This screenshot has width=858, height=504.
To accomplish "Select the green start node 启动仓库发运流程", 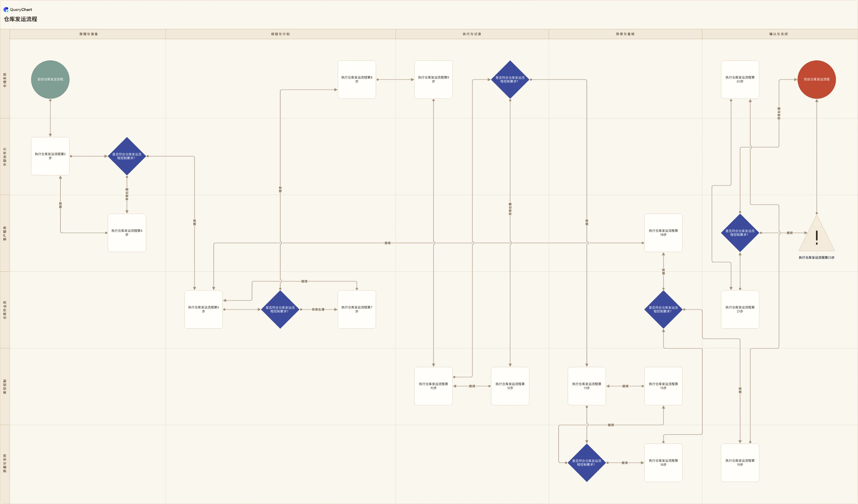I will tap(50, 80).
